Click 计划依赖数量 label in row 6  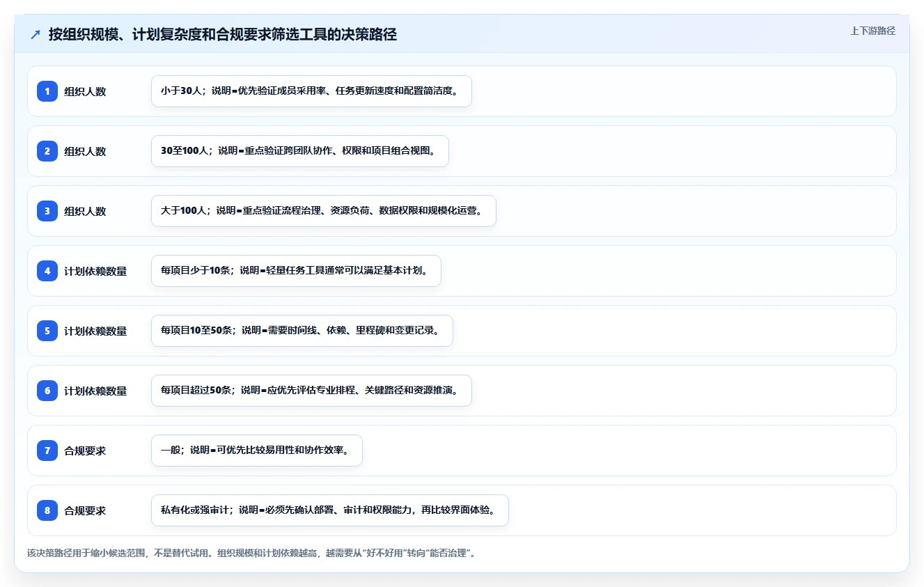click(95, 391)
